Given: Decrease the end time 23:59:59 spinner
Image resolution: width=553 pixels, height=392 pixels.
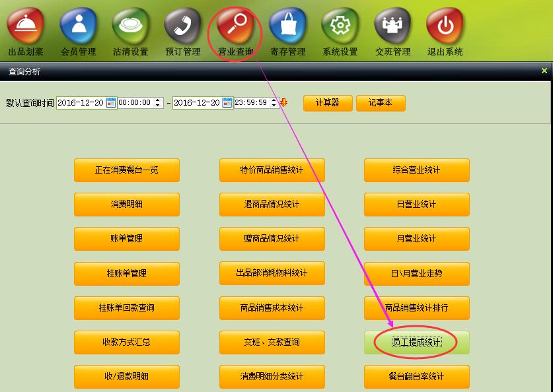Looking at the screenshot, I should coord(274,106).
